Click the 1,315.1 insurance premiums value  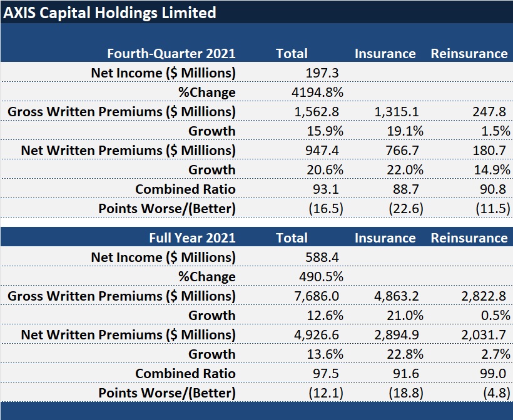click(397, 112)
